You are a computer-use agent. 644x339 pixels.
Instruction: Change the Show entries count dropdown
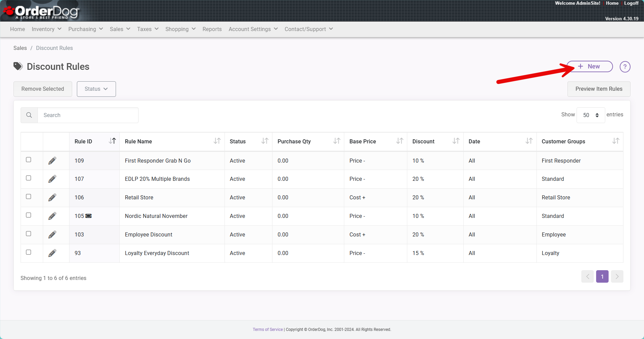click(x=591, y=115)
